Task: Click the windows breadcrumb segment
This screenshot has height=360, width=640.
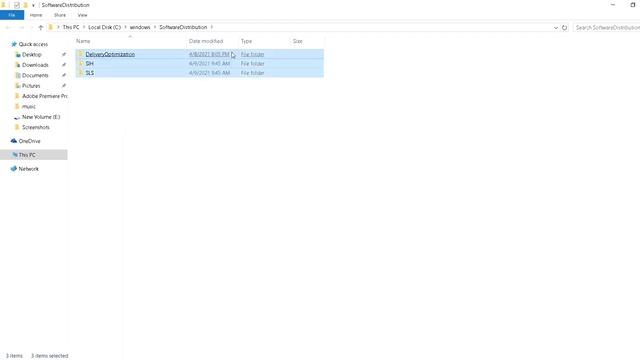Action: (x=140, y=27)
